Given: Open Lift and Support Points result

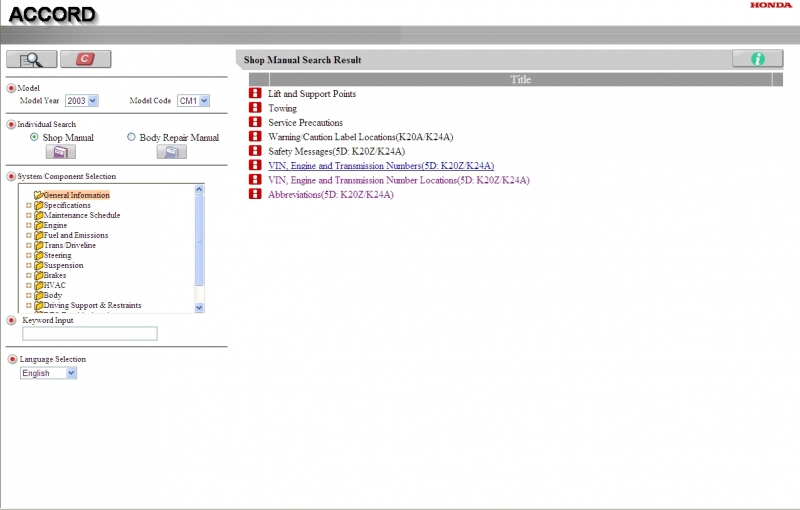Looking at the screenshot, I should pos(312,93).
